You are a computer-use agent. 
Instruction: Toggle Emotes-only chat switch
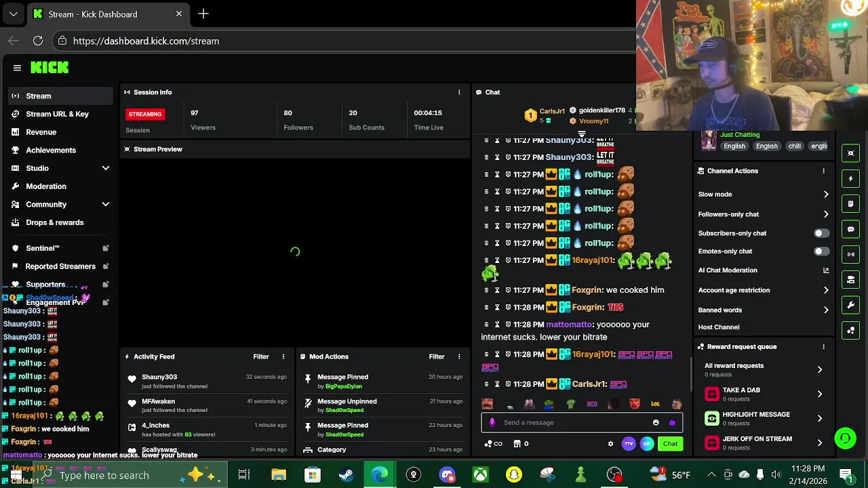(x=821, y=251)
